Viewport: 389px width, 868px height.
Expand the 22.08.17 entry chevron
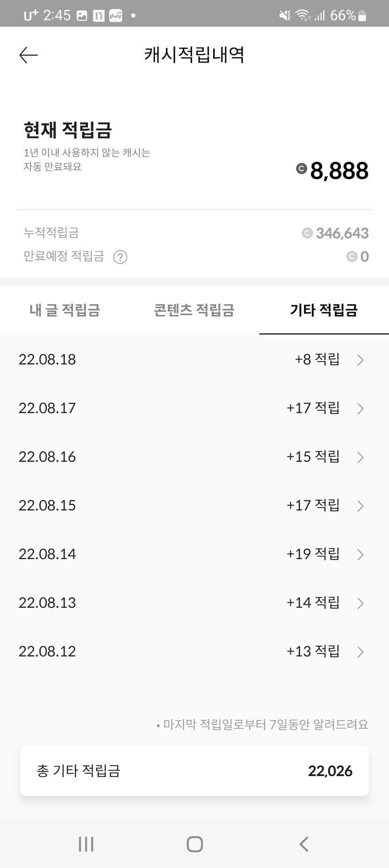click(360, 408)
